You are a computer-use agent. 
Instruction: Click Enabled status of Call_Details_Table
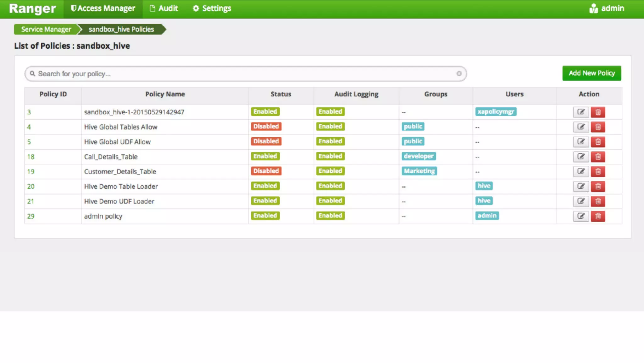[265, 156]
